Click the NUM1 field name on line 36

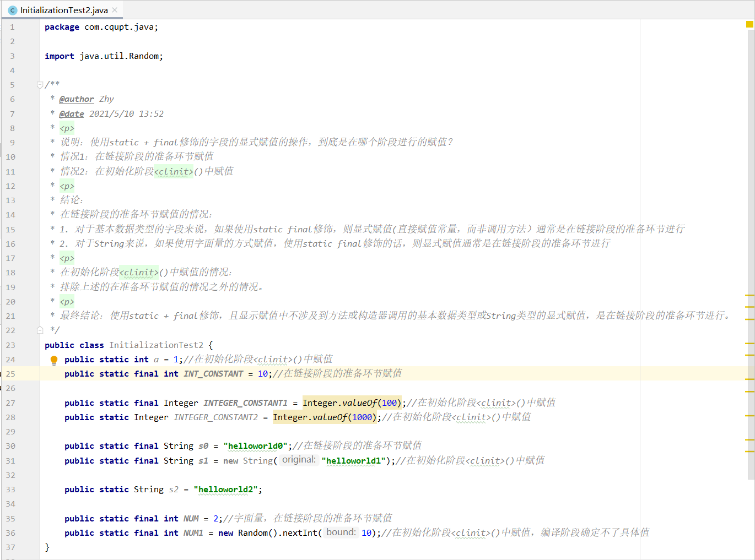point(193,533)
